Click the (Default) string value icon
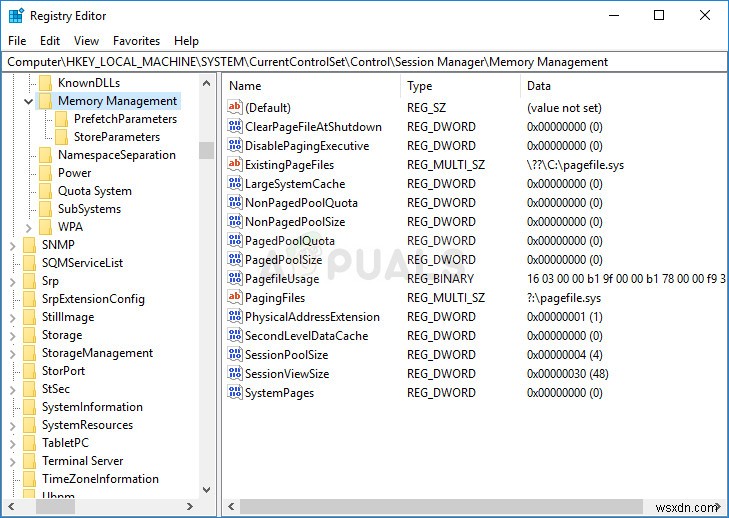Screen dimensions: 729x518 click(235, 107)
